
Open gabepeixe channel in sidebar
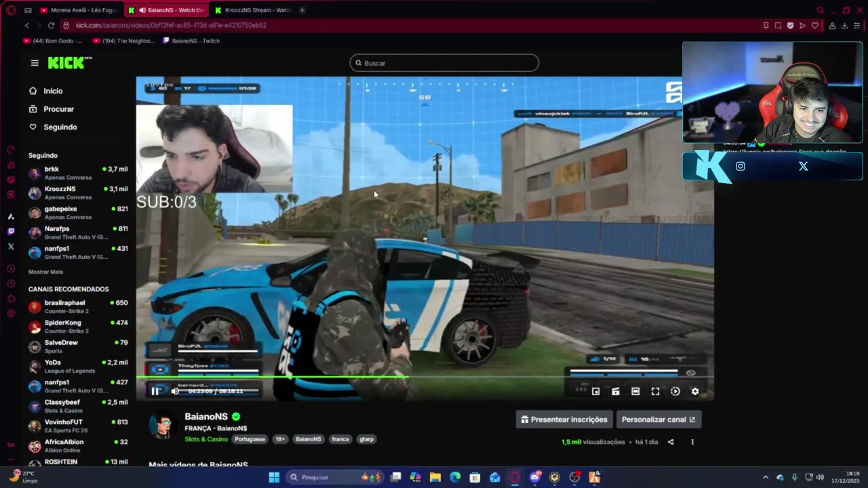[78, 213]
